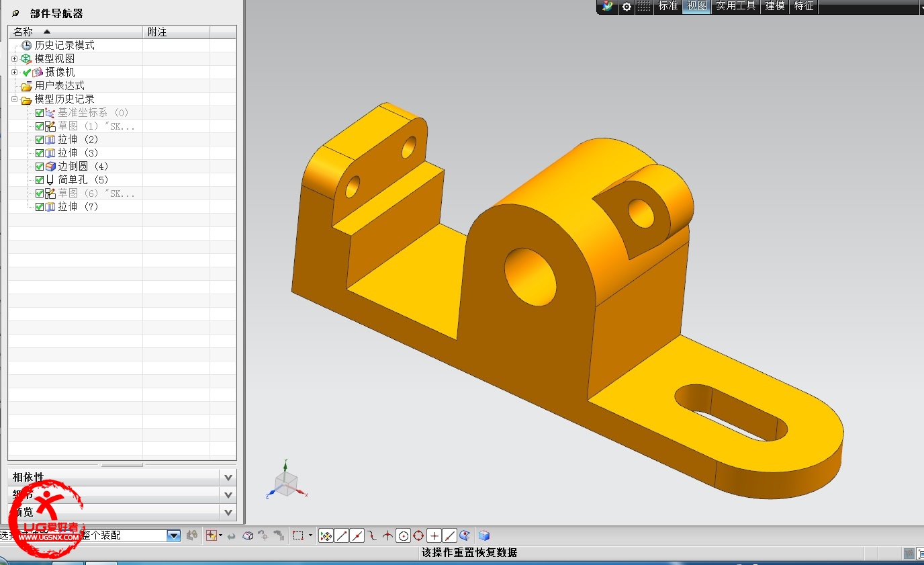Viewport: 924px width, 565px height.
Task: Expand the 模型视图 tree node
Action: pos(14,58)
